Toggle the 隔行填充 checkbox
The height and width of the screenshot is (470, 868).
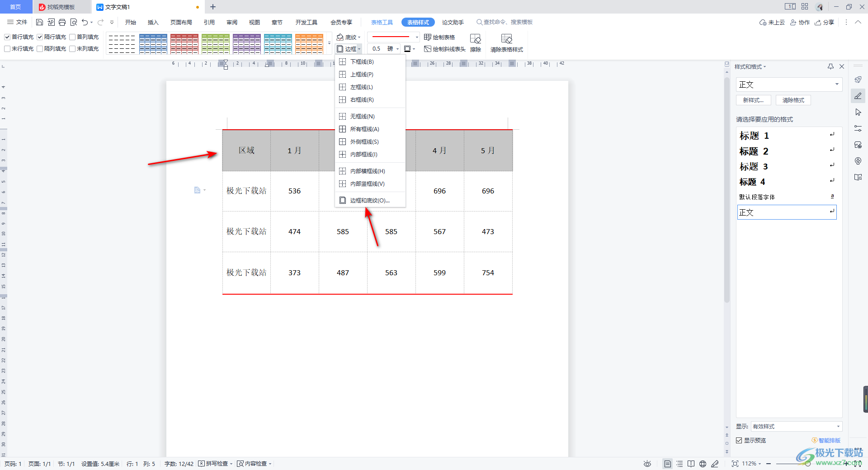pos(40,37)
